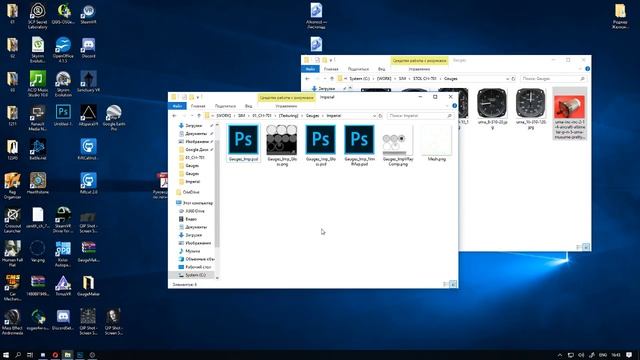640x360 pixels.
Task: Open address bar history dropdown in Gauges window
Action: [507, 79]
